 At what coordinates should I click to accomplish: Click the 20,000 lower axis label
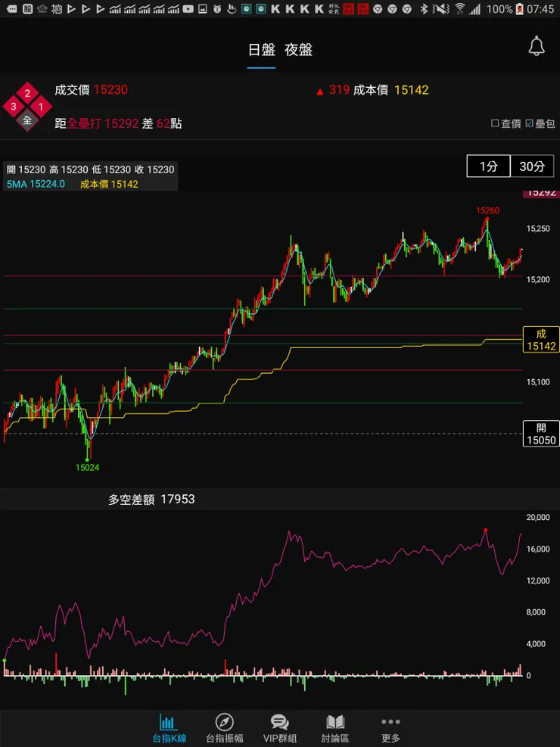coord(538,517)
